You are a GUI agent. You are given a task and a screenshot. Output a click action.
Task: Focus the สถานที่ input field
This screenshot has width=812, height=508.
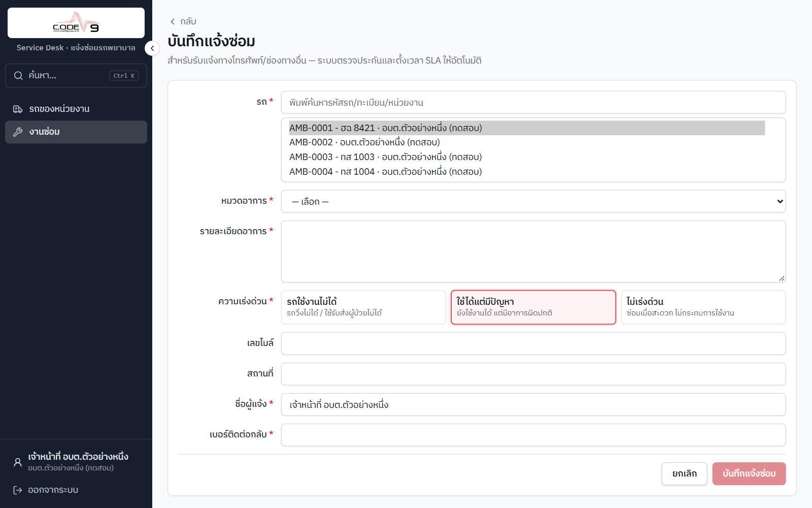pos(533,374)
